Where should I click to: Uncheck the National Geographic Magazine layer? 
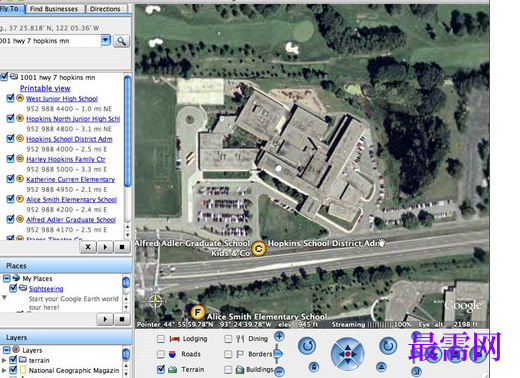[13, 370]
